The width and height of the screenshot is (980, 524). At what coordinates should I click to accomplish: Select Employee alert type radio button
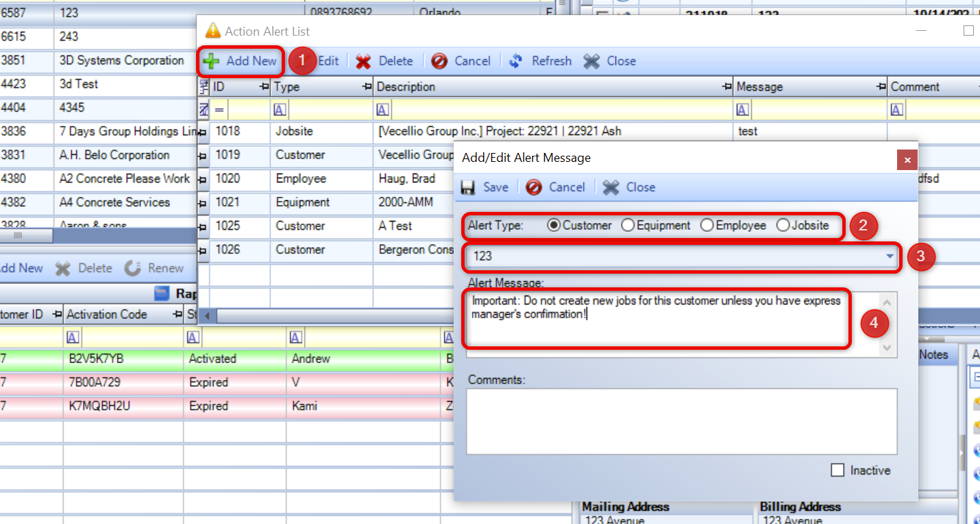[x=733, y=225]
